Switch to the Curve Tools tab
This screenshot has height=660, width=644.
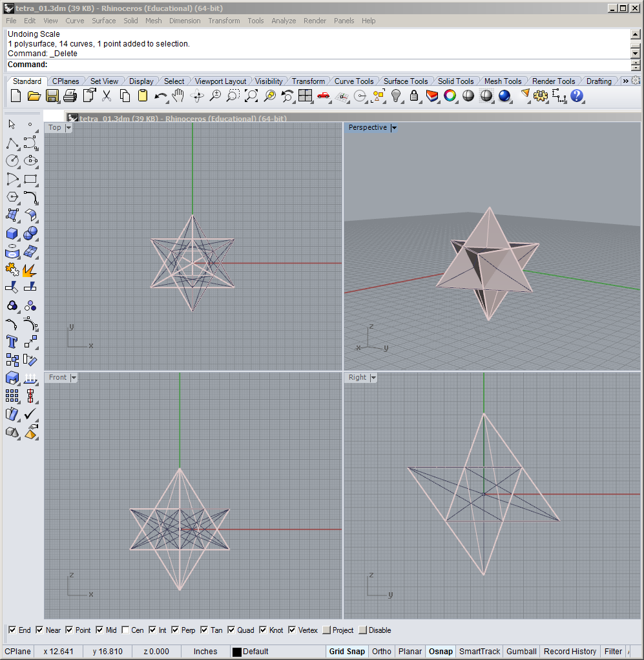[353, 81]
